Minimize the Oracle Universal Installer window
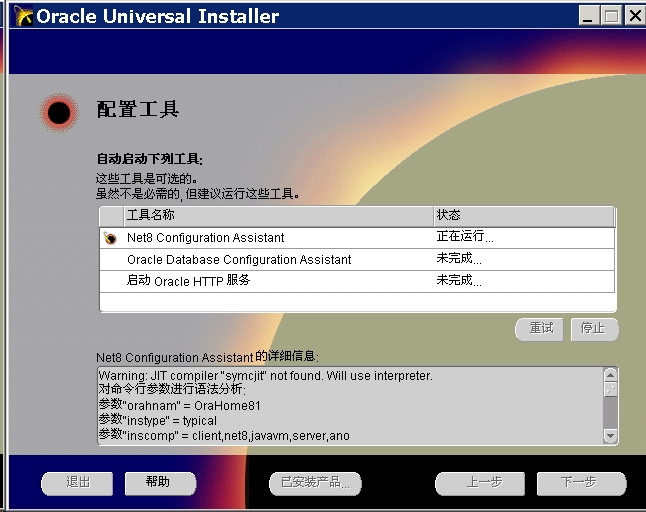Image resolution: width=646 pixels, height=512 pixels. 589,16
